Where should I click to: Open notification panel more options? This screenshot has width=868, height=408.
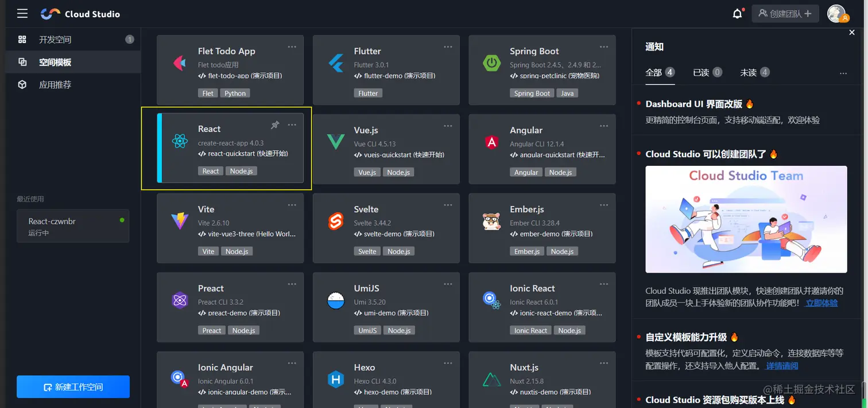pyautogui.click(x=843, y=73)
